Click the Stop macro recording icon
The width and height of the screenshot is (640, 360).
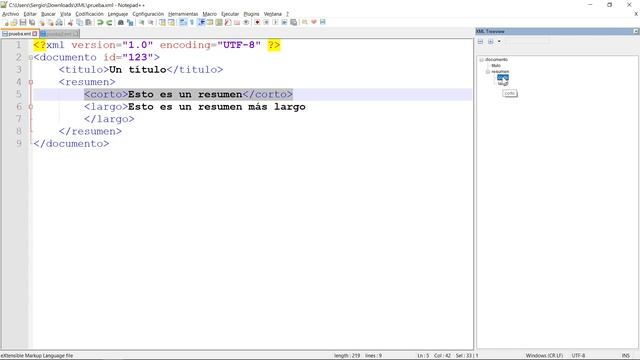click(266, 22)
